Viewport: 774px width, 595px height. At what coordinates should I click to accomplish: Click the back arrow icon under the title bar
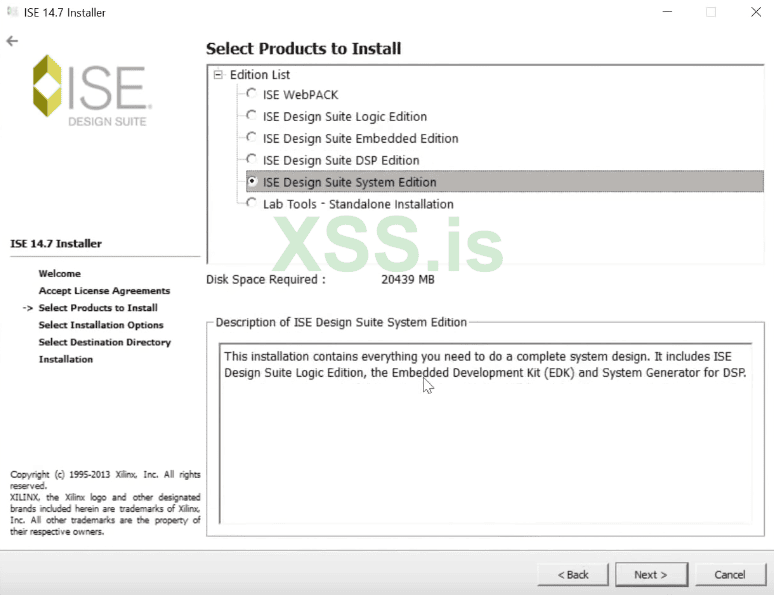[x=12, y=41]
